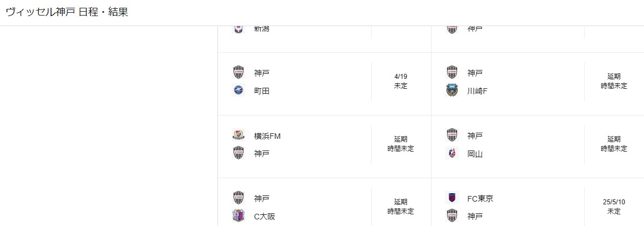Open the 岡山 team name link
Viewport: 644px width, 226px height.
(475, 154)
